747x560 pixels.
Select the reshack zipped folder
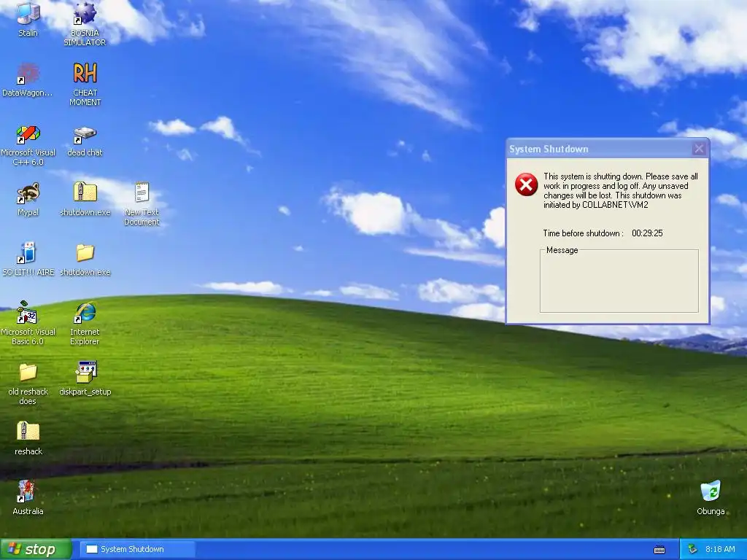click(x=28, y=438)
